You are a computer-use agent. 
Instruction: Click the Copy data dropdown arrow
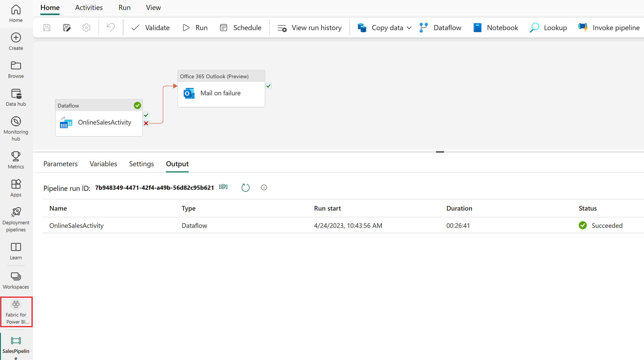click(x=407, y=28)
